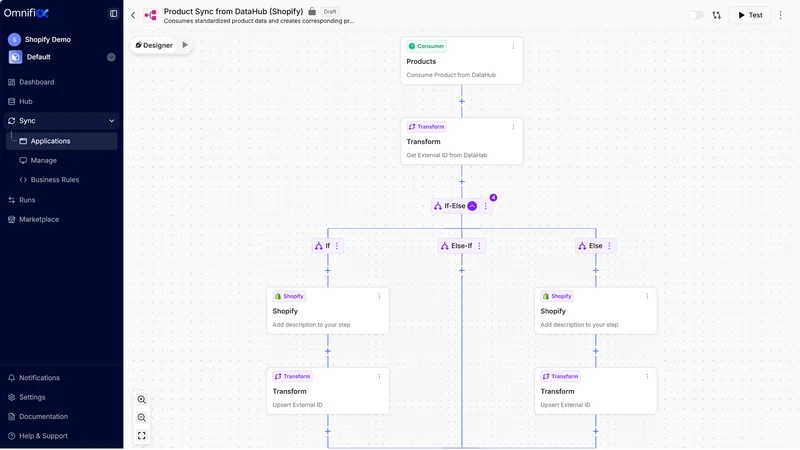Click the Omnifi logo
Screen dimensions: 800x450
26,13
